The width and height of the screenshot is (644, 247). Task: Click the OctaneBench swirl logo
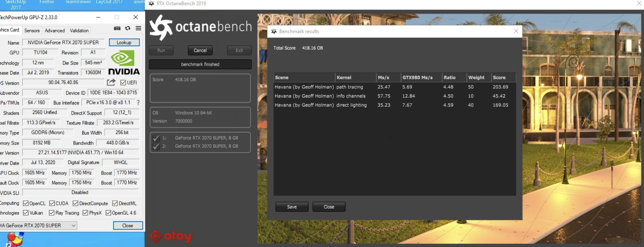tap(161, 27)
